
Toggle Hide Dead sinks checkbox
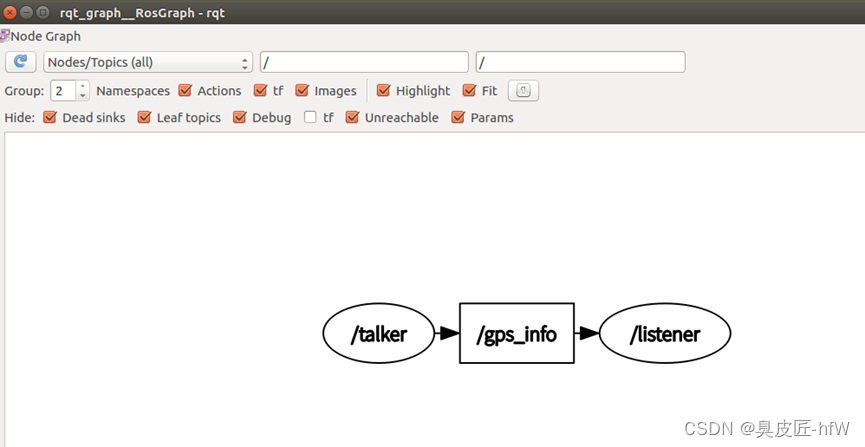(50, 117)
